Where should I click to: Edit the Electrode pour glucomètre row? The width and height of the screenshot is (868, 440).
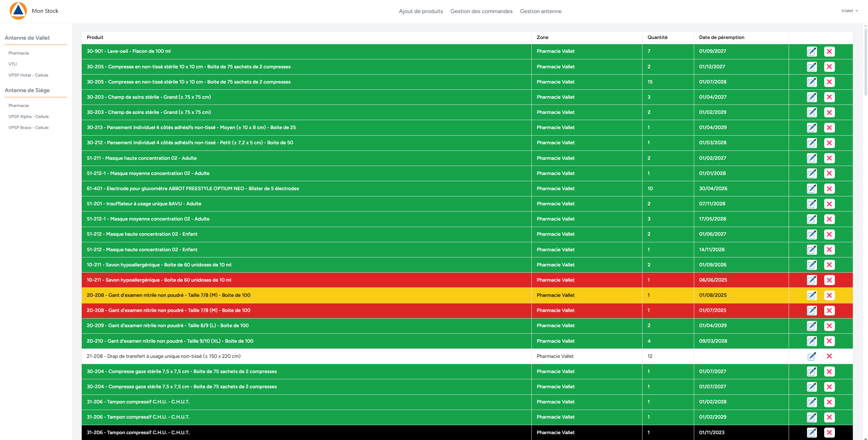pos(812,188)
